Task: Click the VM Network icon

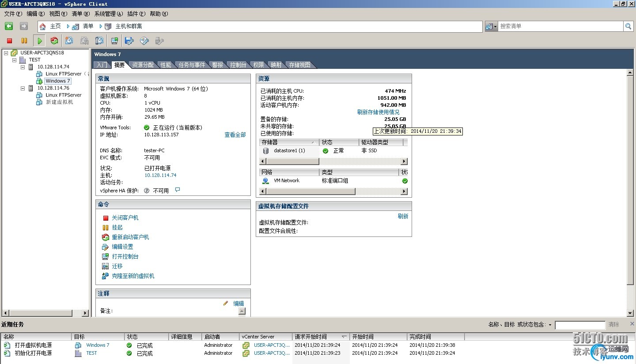Action: pos(265,181)
